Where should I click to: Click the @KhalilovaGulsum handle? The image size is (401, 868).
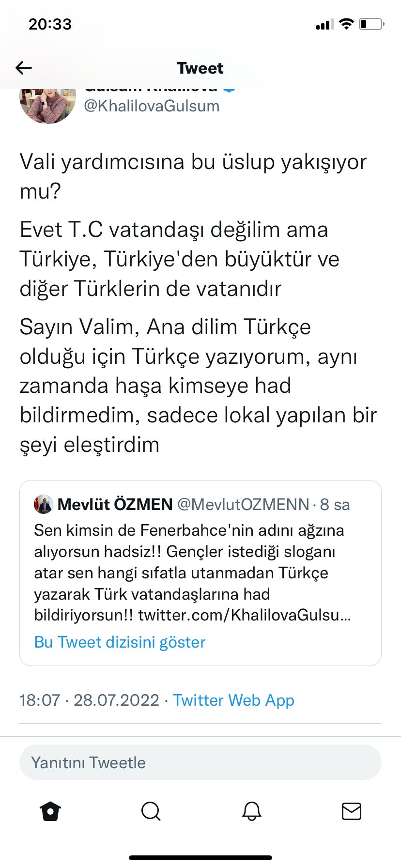152,106
